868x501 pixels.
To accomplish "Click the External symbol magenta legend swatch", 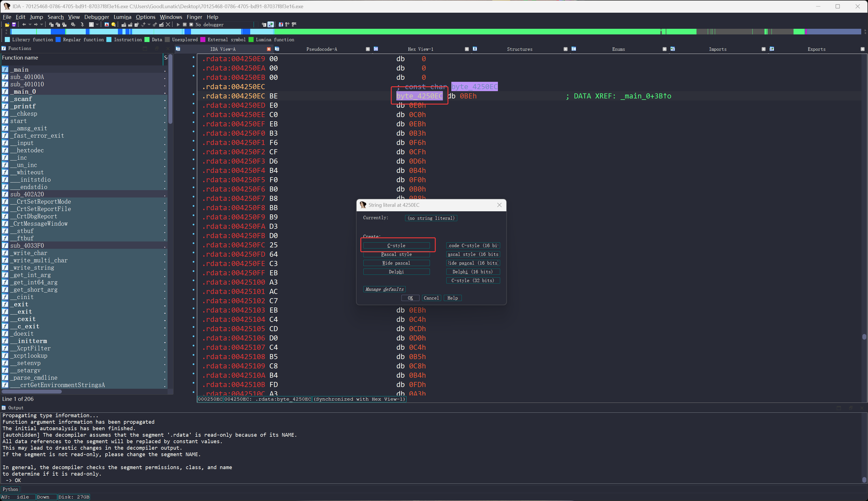I will click(x=203, y=39).
